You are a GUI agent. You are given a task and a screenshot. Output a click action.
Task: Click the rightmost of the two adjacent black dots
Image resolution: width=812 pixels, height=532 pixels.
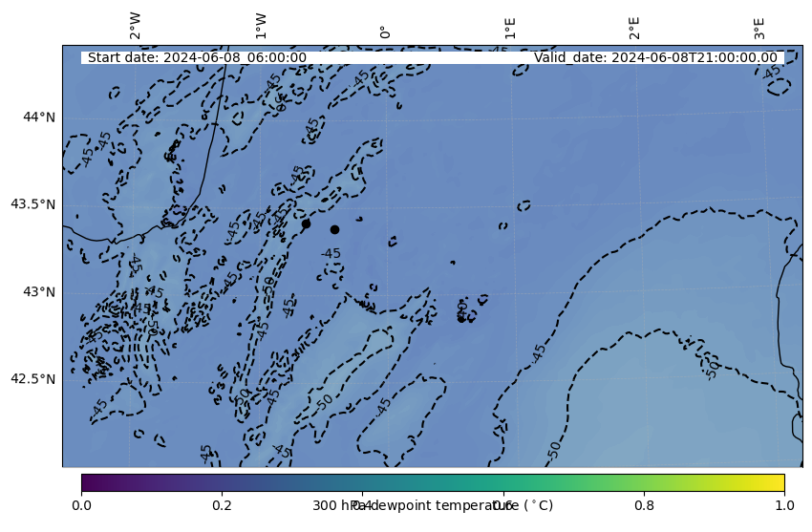coord(334,229)
